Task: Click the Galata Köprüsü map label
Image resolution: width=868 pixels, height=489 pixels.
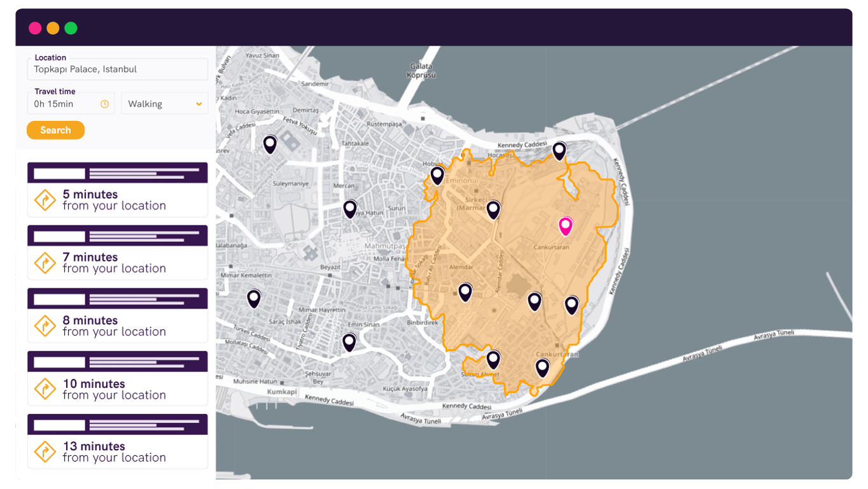Action: (x=421, y=70)
